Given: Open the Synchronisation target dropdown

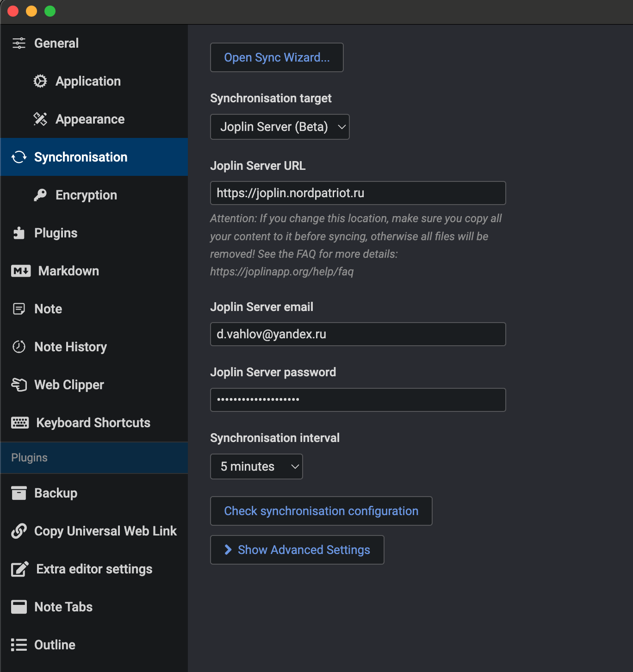Looking at the screenshot, I should (280, 127).
